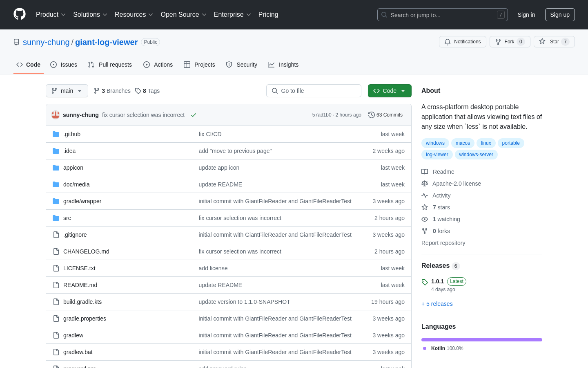This screenshot has width=588, height=368.
Task: Click the Kotlin purple color dot
Action: [425, 348]
